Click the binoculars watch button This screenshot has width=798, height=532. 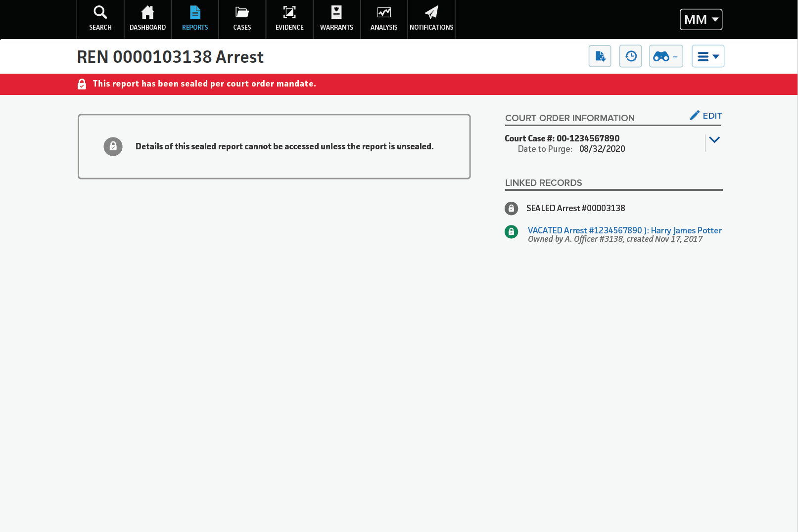[x=666, y=56]
